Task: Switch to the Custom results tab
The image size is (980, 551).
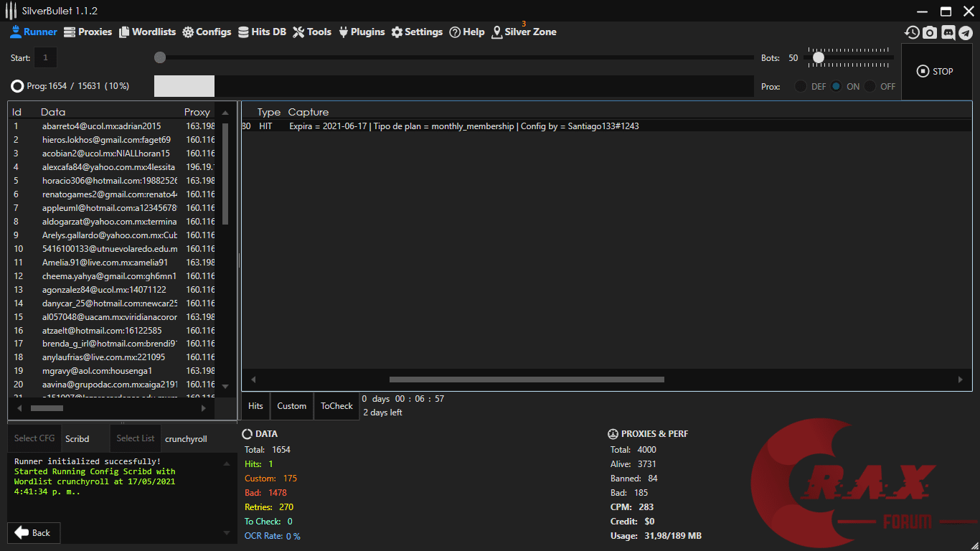Action: pyautogui.click(x=291, y=406)
